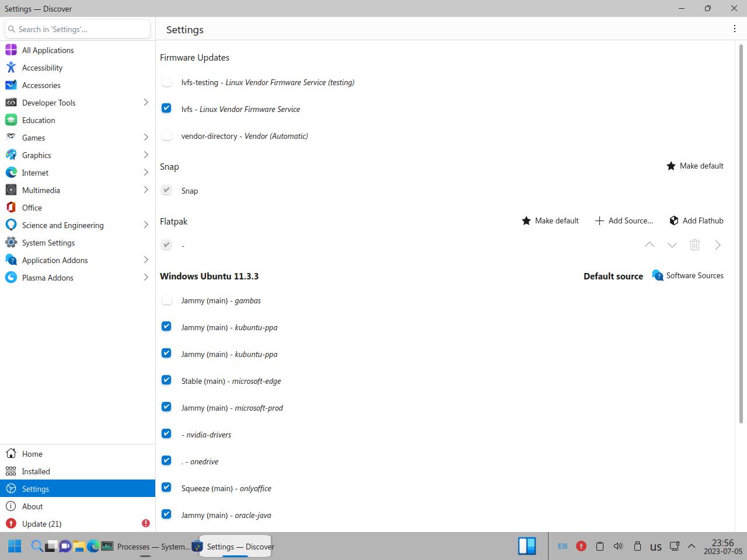This screenshot has height=560, width=747.
Task: Open the Start menu from the taskbar
Action: (x=15, y=546)
